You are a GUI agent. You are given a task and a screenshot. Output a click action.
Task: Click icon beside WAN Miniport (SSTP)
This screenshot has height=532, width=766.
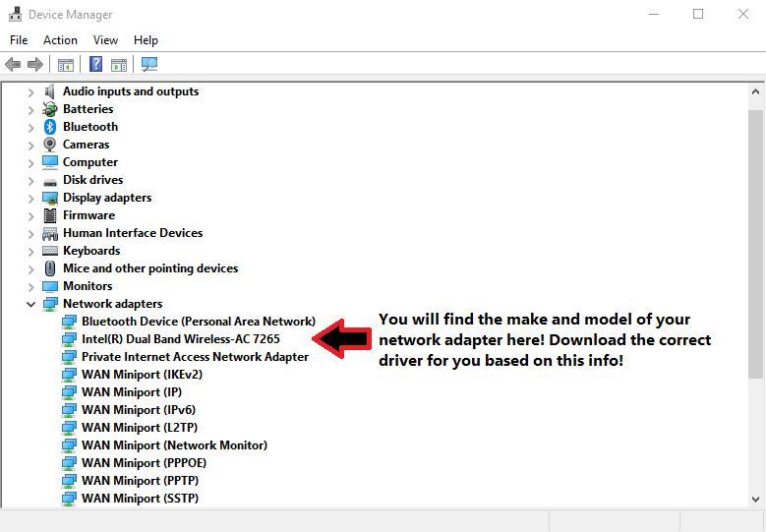69,499
